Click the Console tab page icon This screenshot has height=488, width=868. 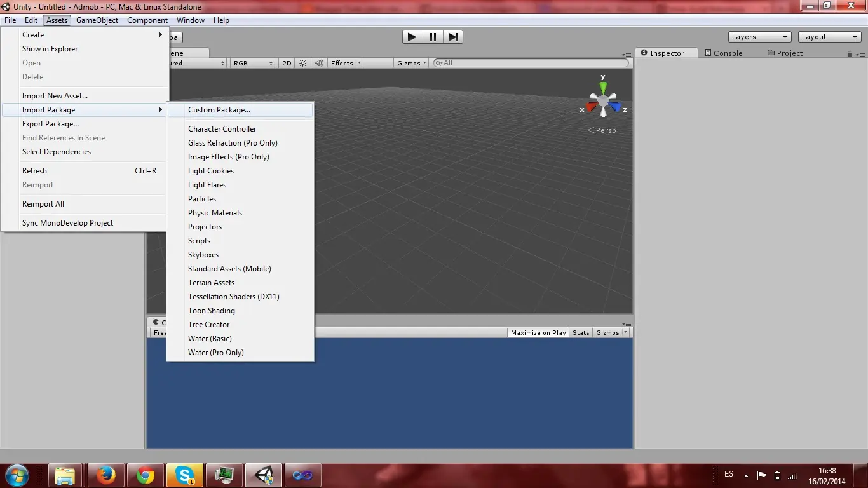[708, 53]
